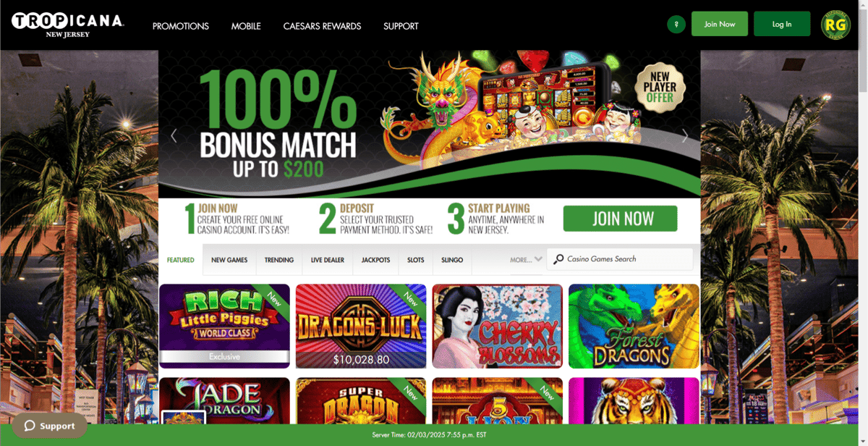Advance to next banner slide arrow

(x=685, y=135)
